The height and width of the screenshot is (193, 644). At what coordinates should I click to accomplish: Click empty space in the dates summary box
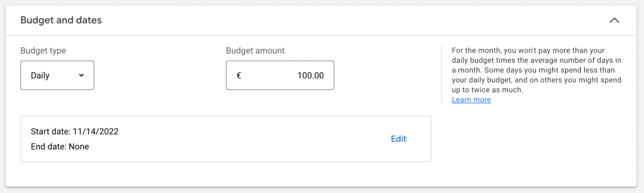tap(242, 139)
